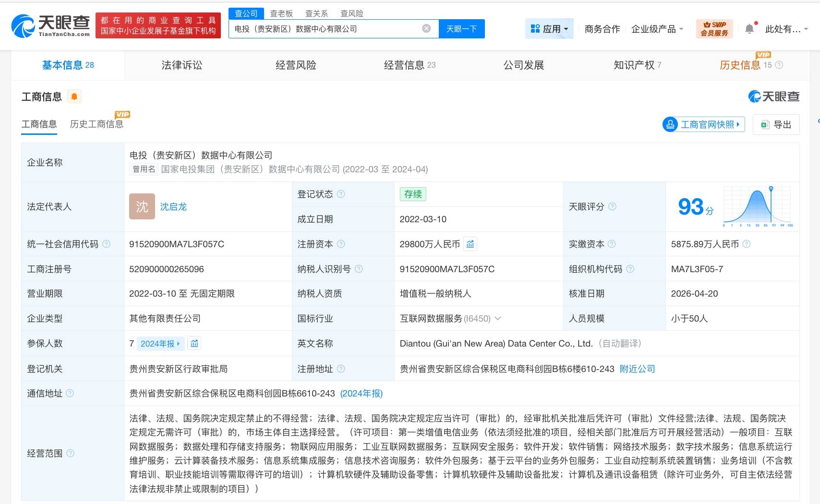This screenshot has height=504, width=820.
Task: Switch to the 经营风险 tab
Action: tap(296, 65)
